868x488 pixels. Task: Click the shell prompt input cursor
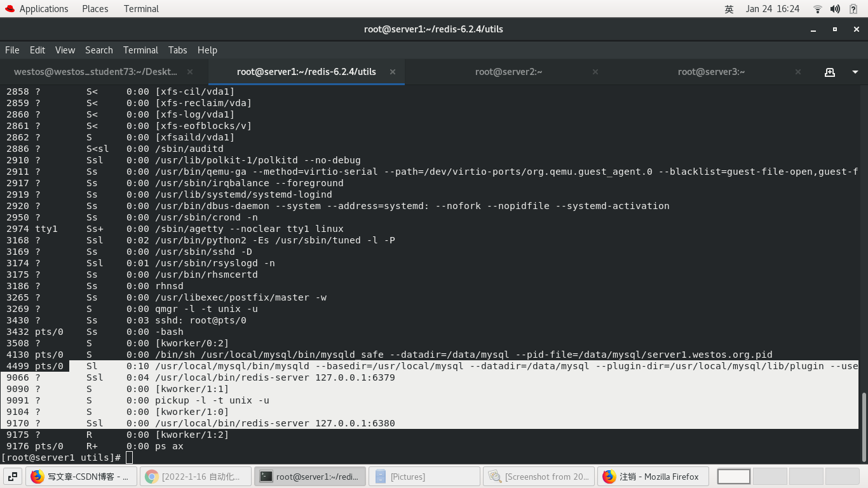pyautogui.click(x=129, y=457)
